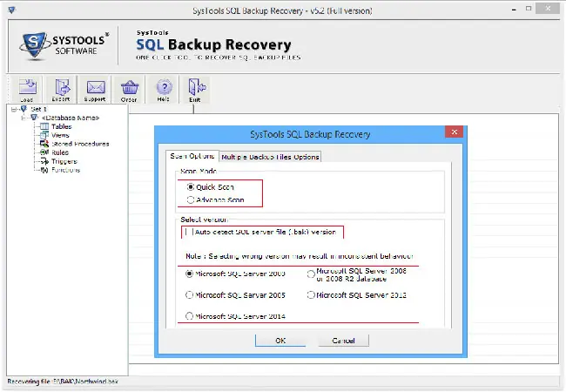Select Microsoft SQL Server 2008 or R2 option
Viewport: 566px width, 392px height.
tap(311, 274)
